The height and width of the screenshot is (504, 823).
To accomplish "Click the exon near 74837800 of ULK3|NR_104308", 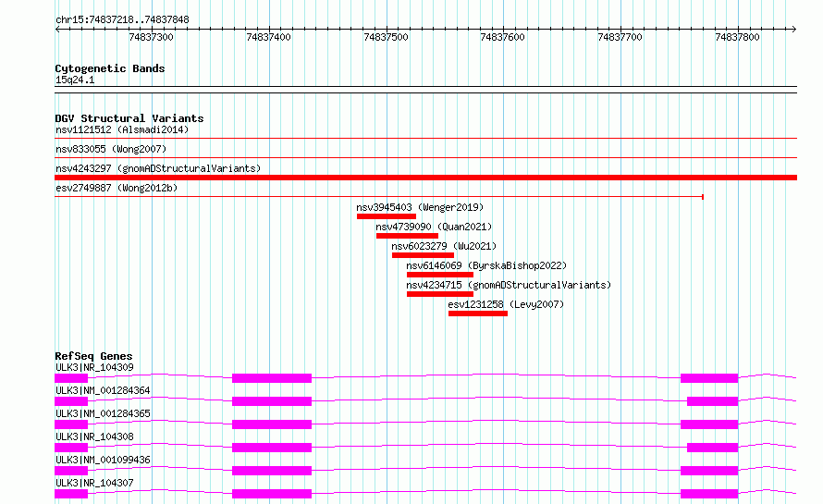I will pyautogui.click(x=712, y=448).
